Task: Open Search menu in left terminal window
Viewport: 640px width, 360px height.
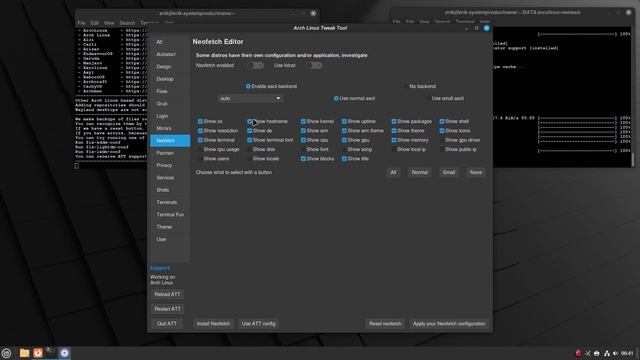Action: 127,23
